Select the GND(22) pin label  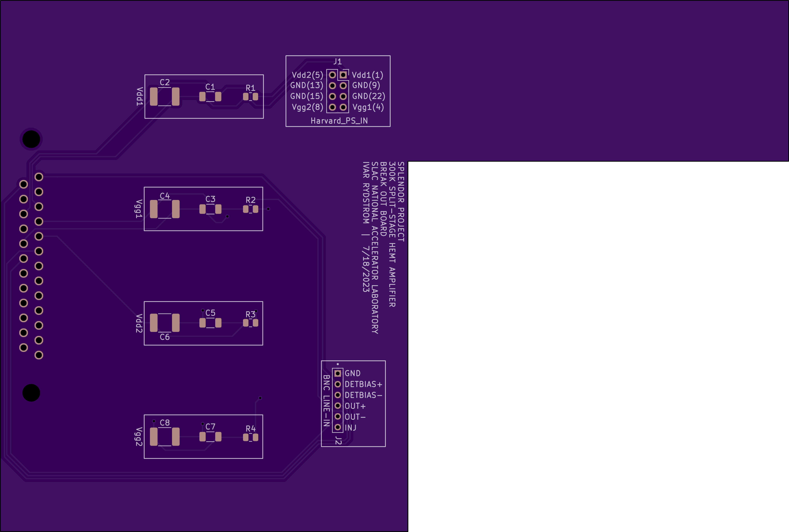point(369,96)
